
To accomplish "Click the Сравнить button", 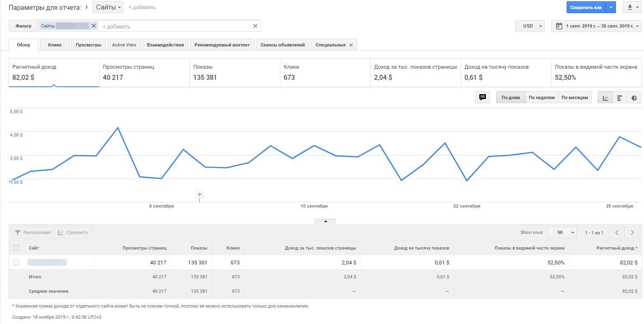I will coord(73,232).
